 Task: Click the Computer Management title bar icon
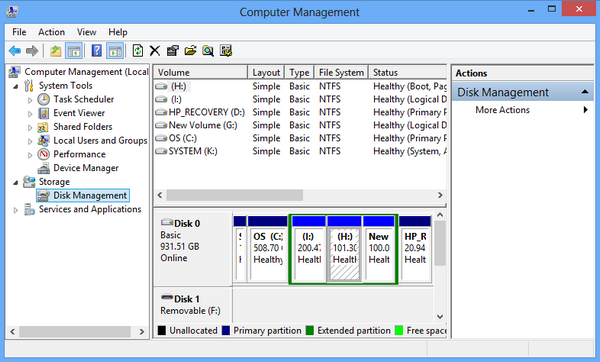[12, 12]
